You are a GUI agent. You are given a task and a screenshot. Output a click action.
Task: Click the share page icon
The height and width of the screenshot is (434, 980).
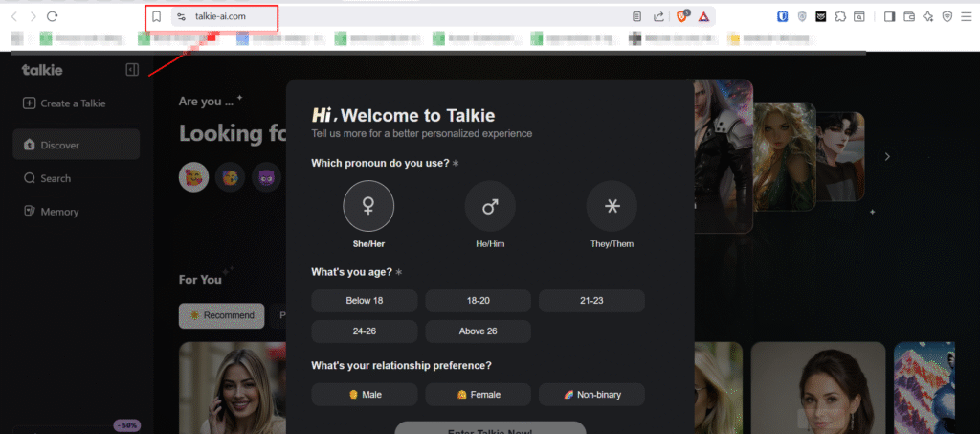[658, 17]
